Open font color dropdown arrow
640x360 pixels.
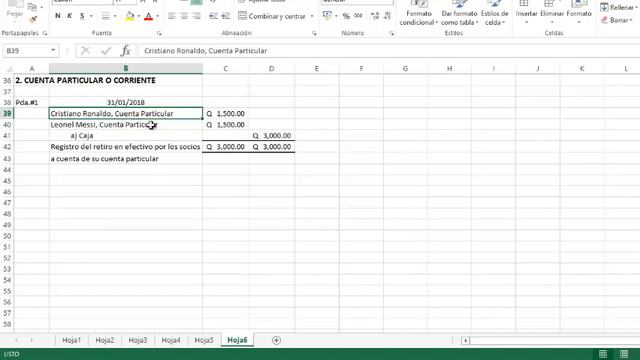(158, 16)
